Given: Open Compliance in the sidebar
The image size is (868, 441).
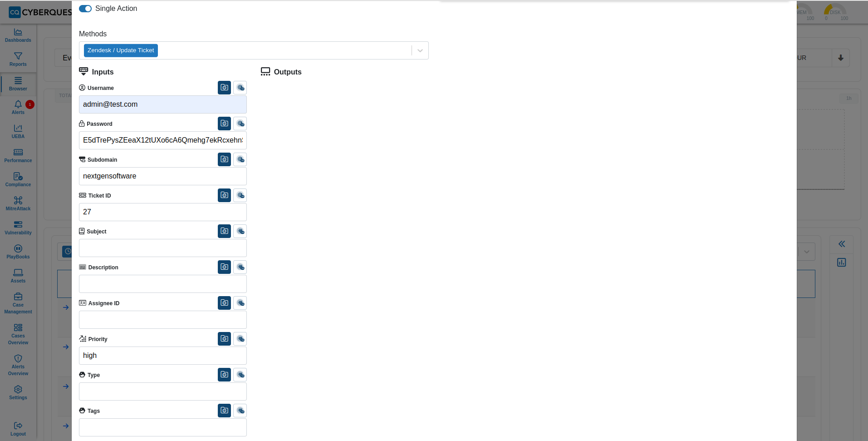Looking at the screenshot, I should 18,180.
